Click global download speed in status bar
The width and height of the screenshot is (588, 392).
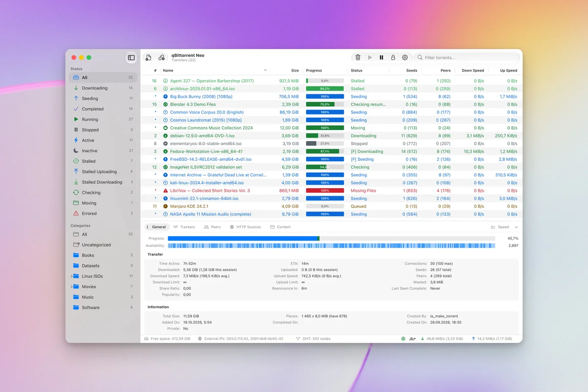(x=442, y=339)
